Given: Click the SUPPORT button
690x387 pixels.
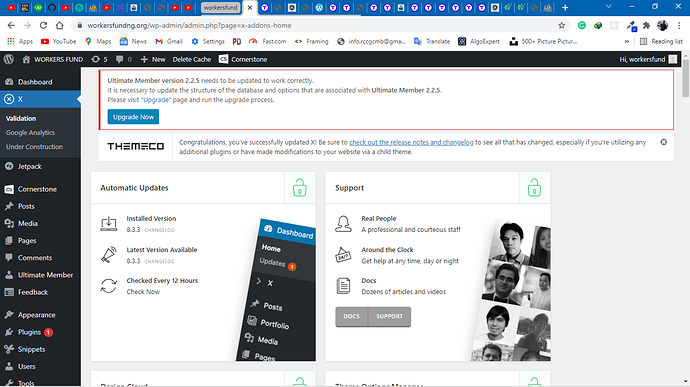Looking at the screenshot, I should pos(389,316).
